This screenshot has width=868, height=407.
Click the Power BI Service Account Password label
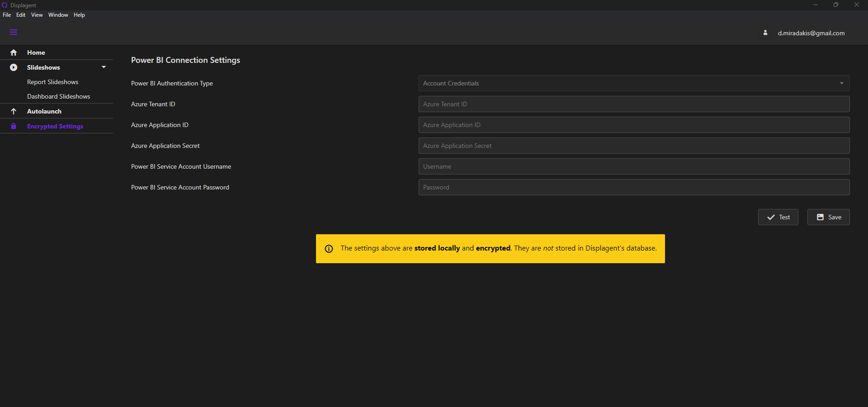click(180, 187)
